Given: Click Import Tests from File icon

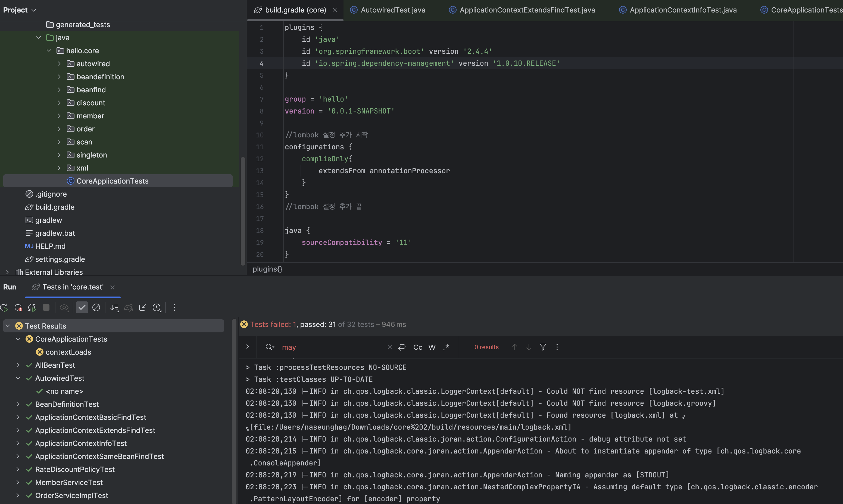Looking at the screenshot, I should 142,307.
